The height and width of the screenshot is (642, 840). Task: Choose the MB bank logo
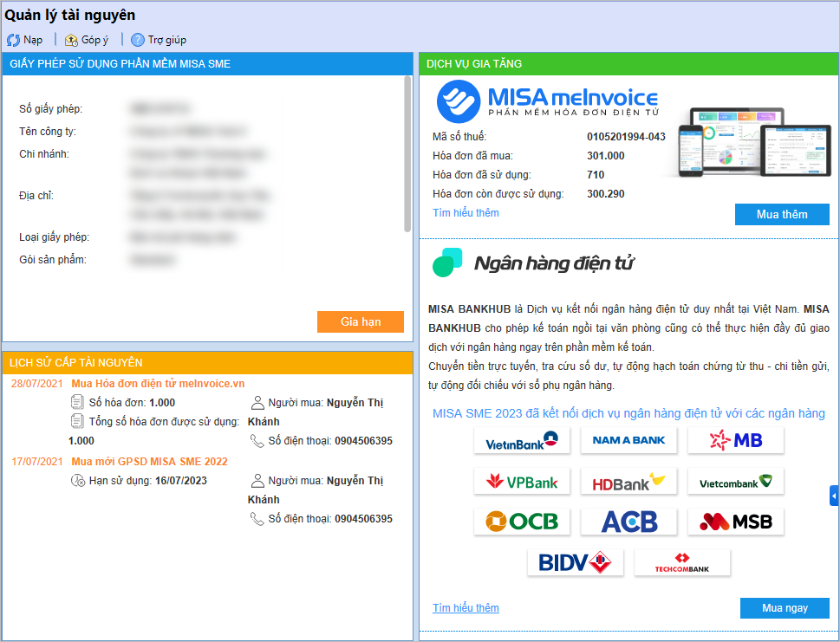tap(735, 440)
